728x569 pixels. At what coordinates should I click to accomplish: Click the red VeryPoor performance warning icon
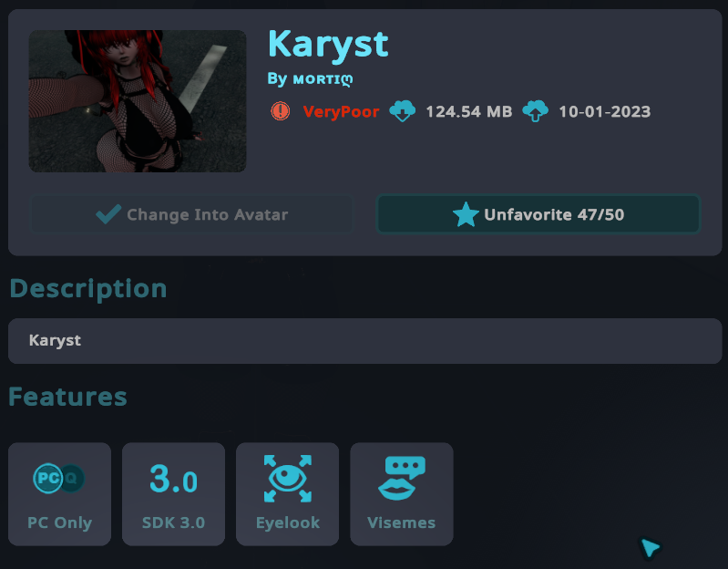(281, 111)
